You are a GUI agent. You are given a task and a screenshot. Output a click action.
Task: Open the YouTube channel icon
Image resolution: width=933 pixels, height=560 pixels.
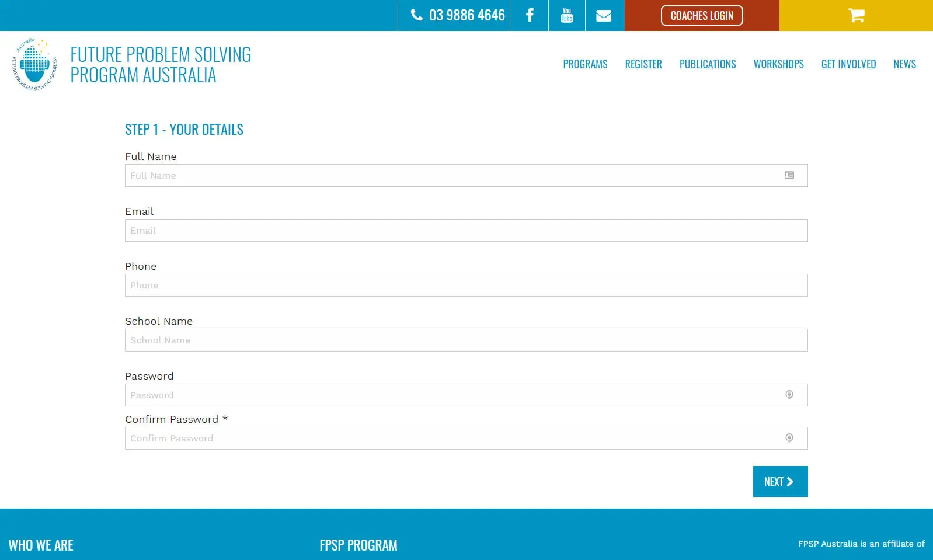(566, 15)
